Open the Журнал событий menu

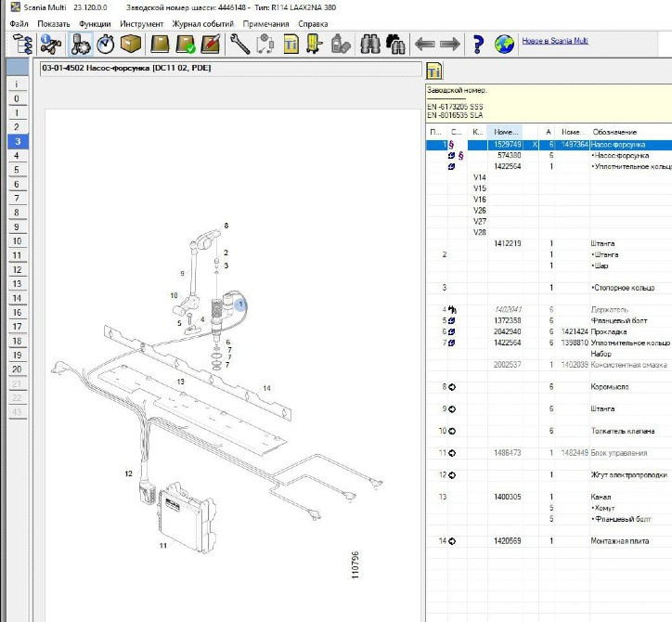203,23
